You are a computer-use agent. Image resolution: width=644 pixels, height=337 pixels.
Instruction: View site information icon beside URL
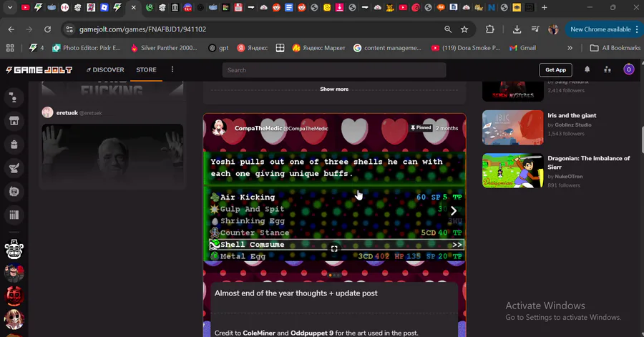(x=69, y=29)
